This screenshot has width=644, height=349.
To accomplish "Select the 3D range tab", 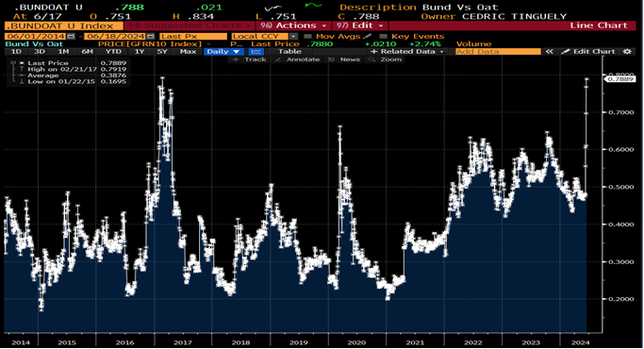I will [x=40, y=51].
